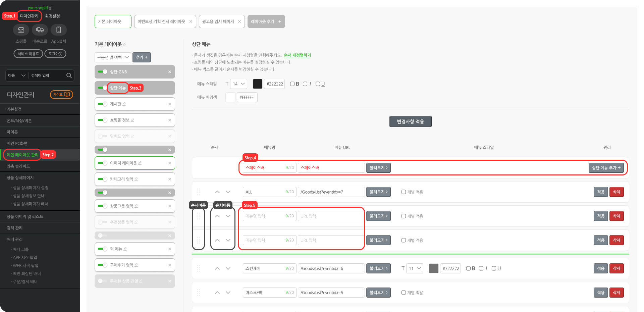This screenshot has height=312, width=644.
Task: Close the 이벤트성 기획 전시 레이아웃 tab X
Action: 191,21
